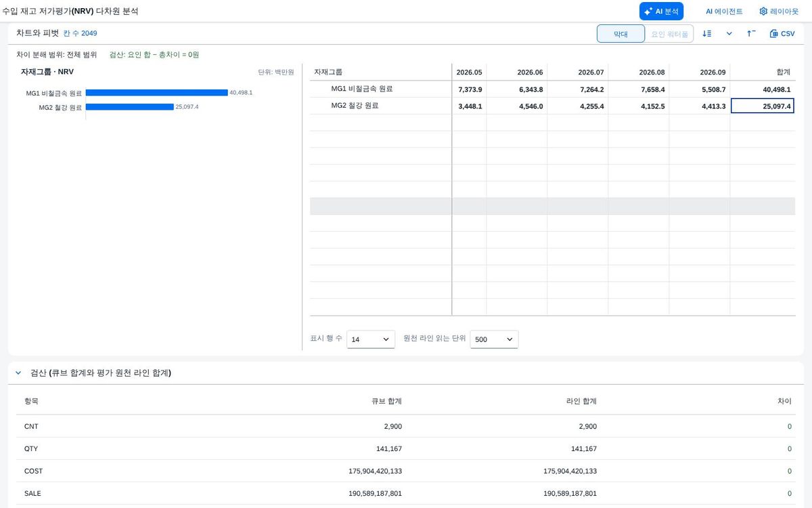Open 레이아웃 settings with gear icon
The height and width of the screenshot is (508, 812).
pyautogui.click(x=779, y=12)
